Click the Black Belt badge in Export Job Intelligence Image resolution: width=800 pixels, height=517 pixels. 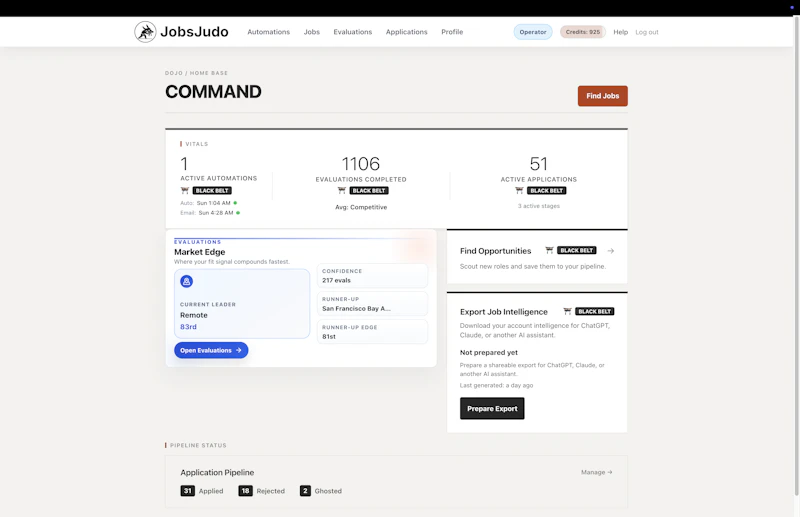click(594, 311)
